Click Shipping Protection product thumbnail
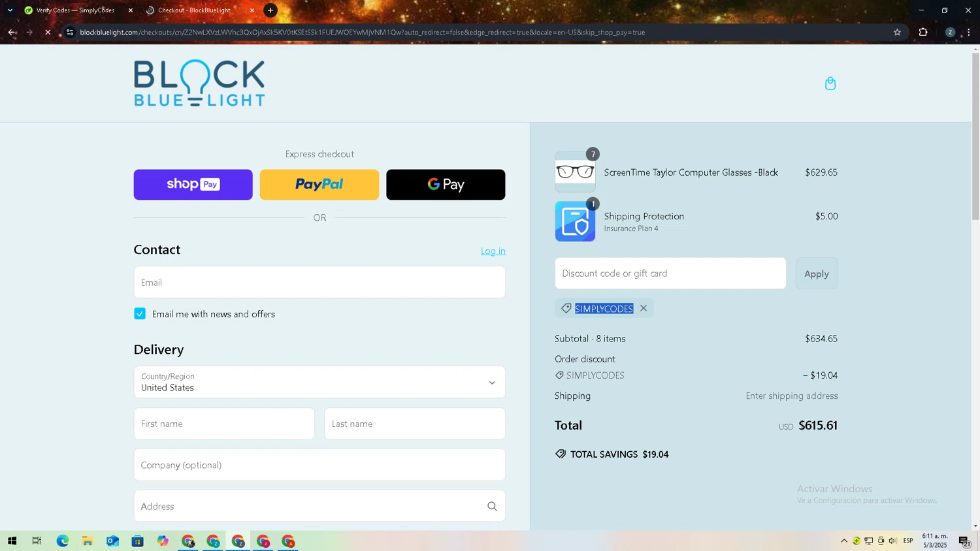 coord(575,221)
